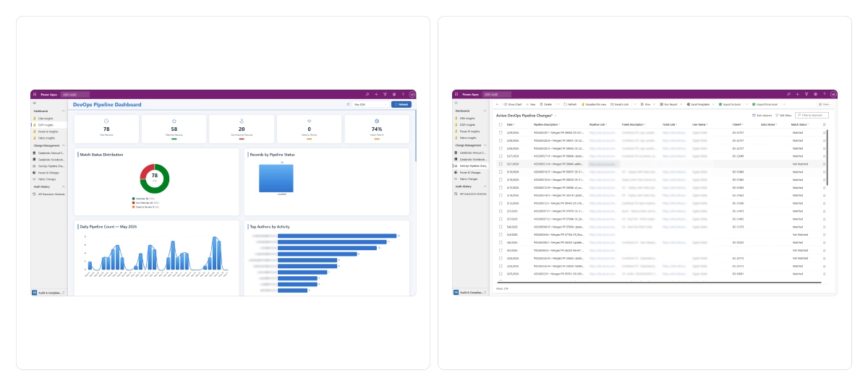Open Power BI Changes in list window sidebar
868x386 pixels.
point(470,173)
